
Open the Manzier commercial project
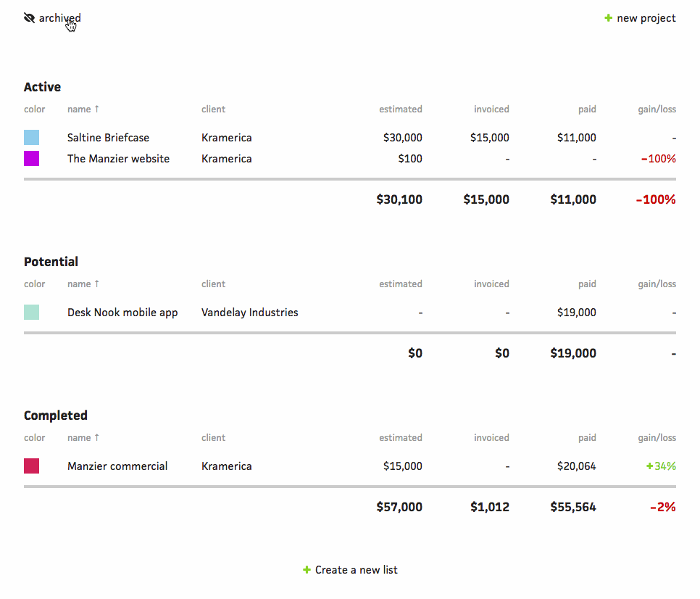(117, 466)
